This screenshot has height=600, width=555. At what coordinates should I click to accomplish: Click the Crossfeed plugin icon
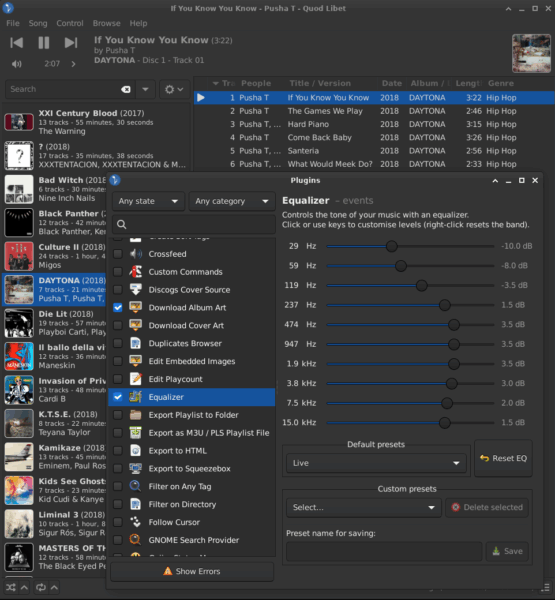135,254
